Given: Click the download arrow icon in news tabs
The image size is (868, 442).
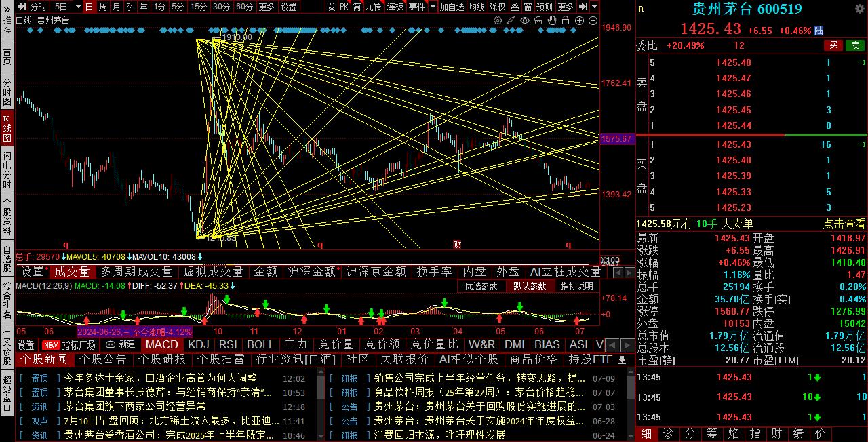Looking at the screenshot, I should click(x=622, y=360).
